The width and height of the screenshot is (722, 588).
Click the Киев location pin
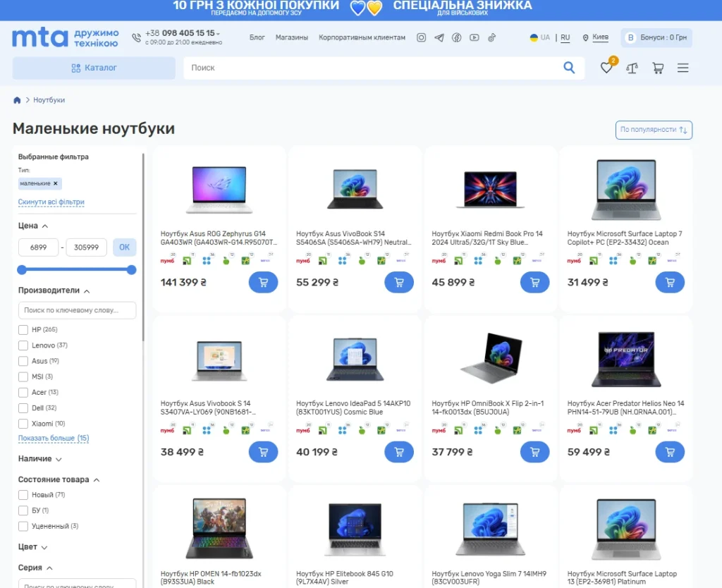coord(585,38)
